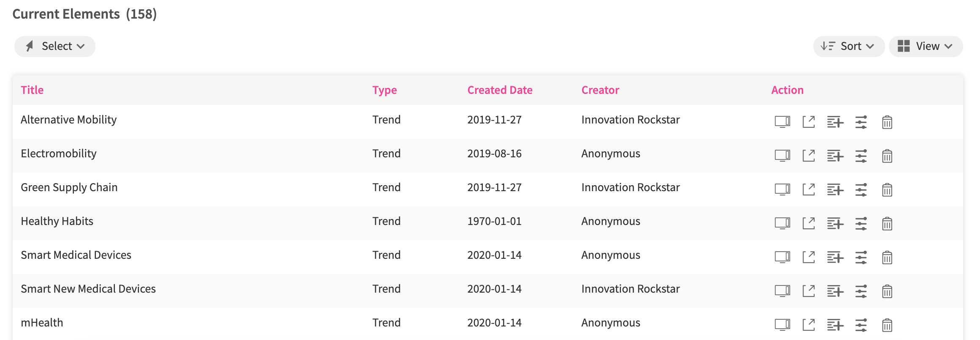Open the View dropdown menu
Image resolution: width=980 pixels, height=340 pixels.
coord(926,46)
